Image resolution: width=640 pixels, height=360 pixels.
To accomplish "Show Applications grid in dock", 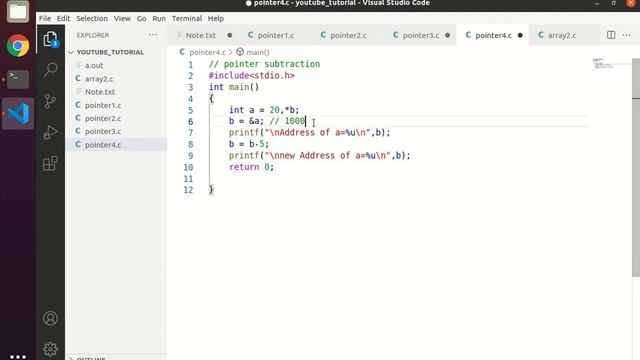I will 18,356.
